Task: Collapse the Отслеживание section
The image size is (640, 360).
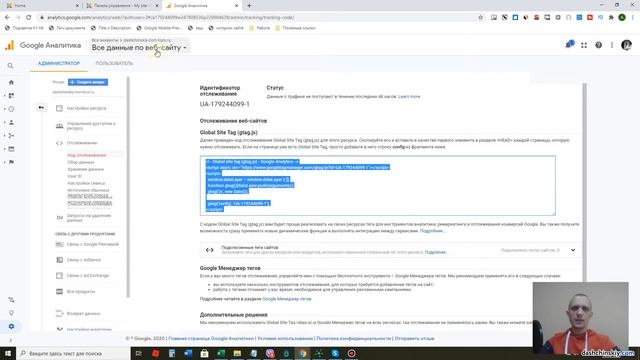Action: [82, 143]
